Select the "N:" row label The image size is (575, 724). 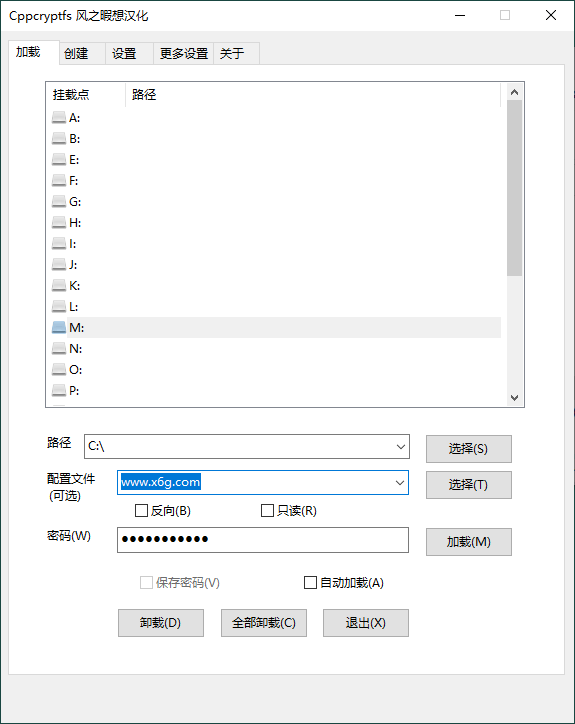tap(75, 349)
